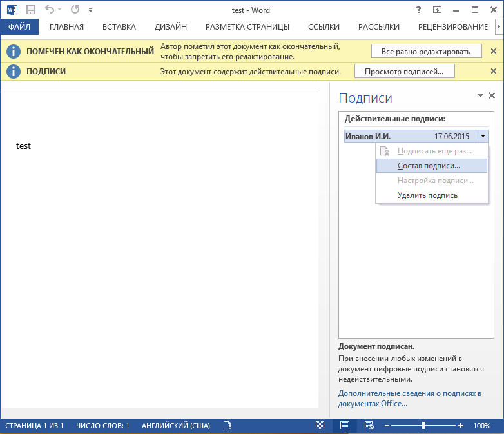Click the signature status icon in status bar
504x434 pixels.
228,426
